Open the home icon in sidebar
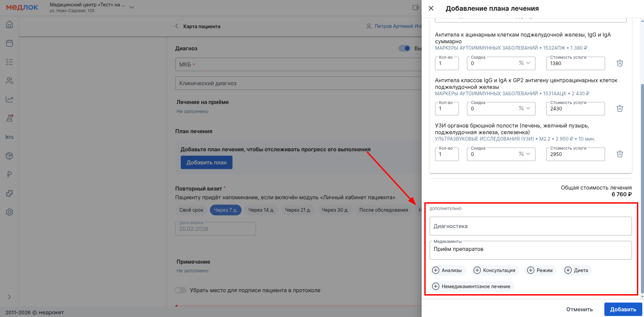The width and height of the screenshot is (644, 317). [x=9, y=24]
